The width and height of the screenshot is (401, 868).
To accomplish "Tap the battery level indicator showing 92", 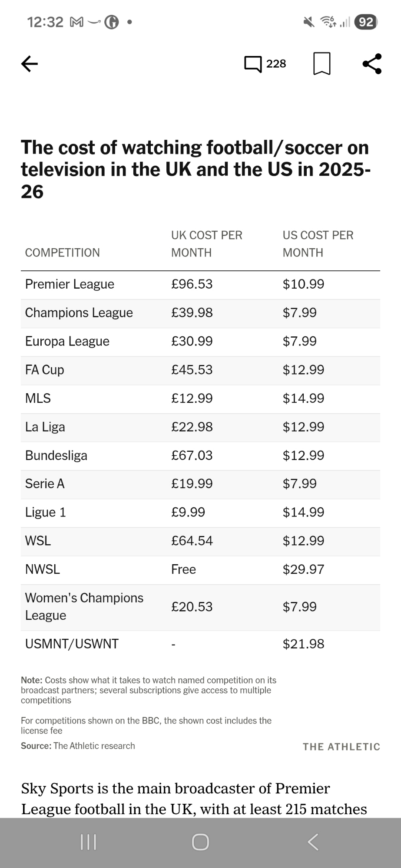I will click(x=366, y=22).
